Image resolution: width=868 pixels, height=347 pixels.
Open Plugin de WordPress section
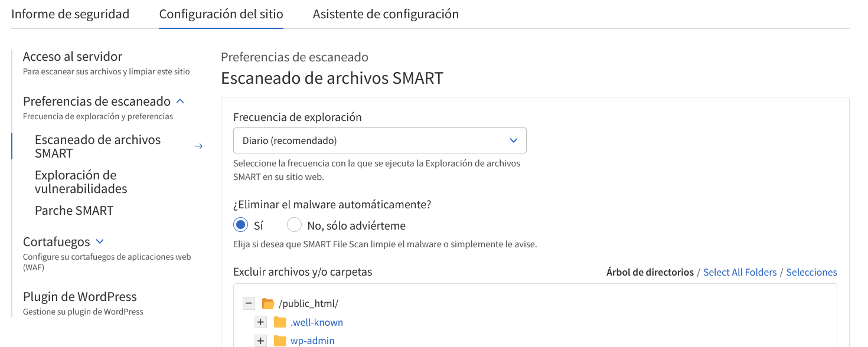[80, 297]
